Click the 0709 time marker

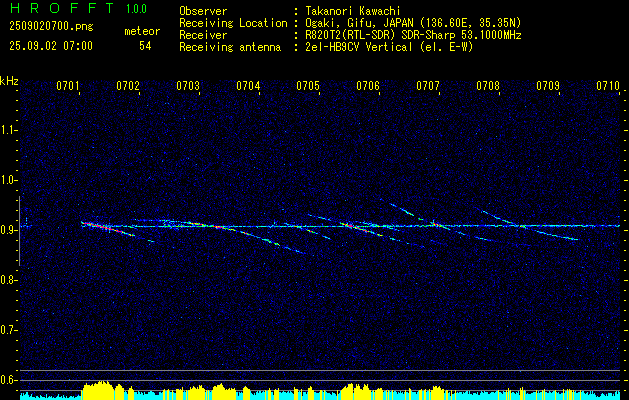(x=548, y=86)
